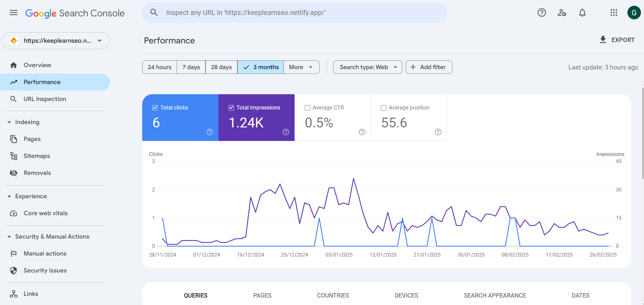Collapse the Experience section

coord(9,196)
